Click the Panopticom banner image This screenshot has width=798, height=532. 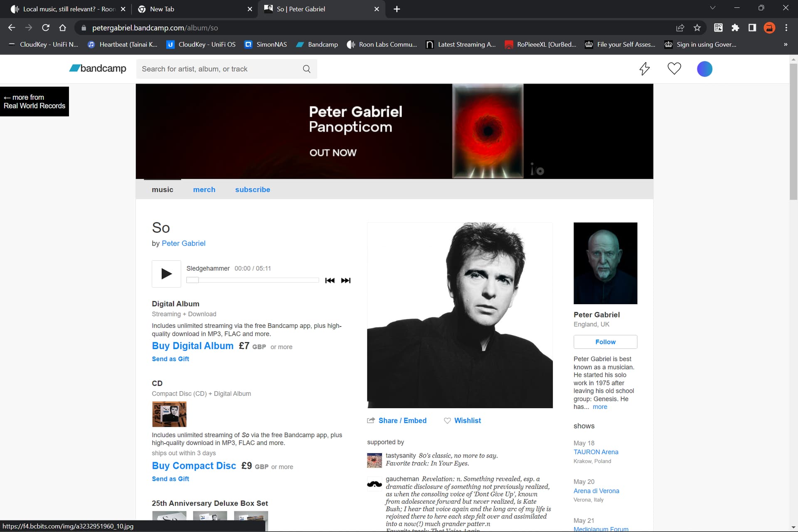pyautogui.click(x=394, y=131)
